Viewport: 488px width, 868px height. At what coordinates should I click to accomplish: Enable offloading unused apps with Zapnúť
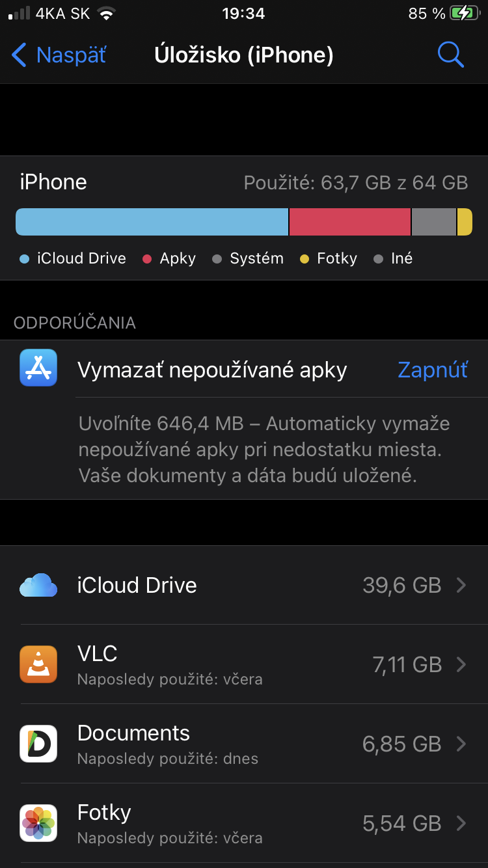pos(433,370)
